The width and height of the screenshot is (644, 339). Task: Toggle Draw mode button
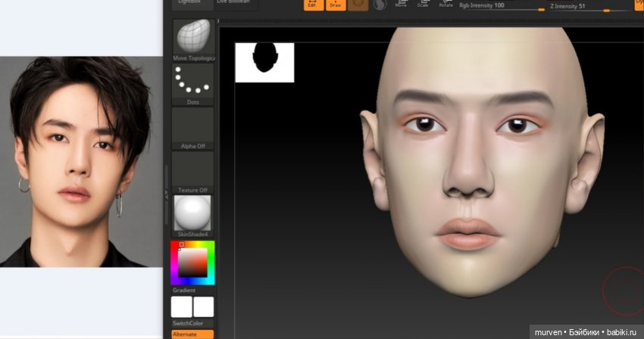coord(336,5)
